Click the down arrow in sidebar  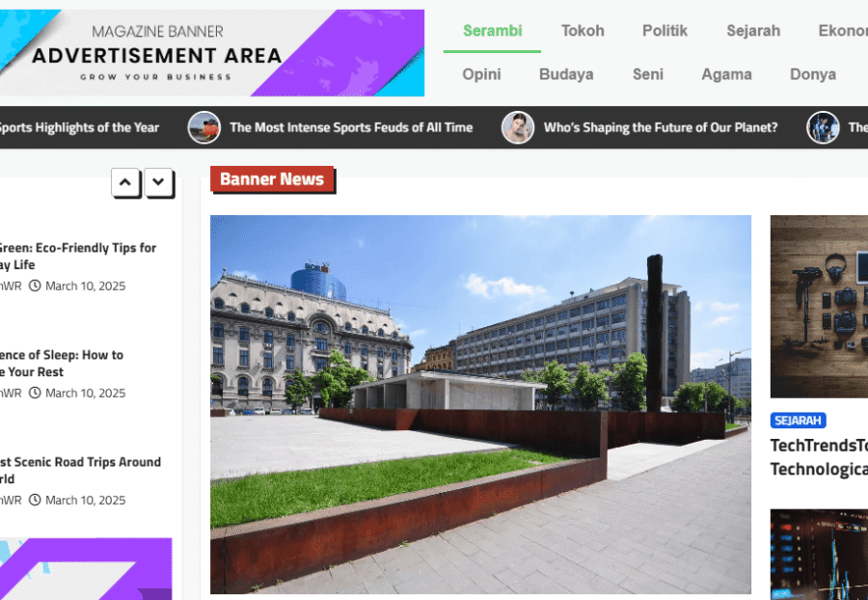click(158, 182)
